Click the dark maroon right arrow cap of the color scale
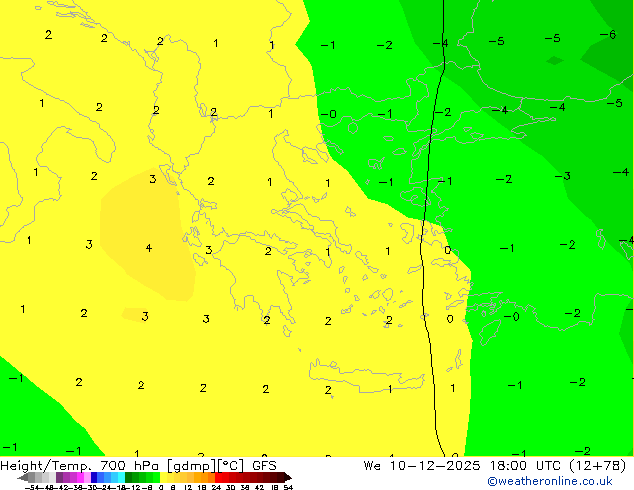This screenshot has width=634, height=490. point(288,477)
